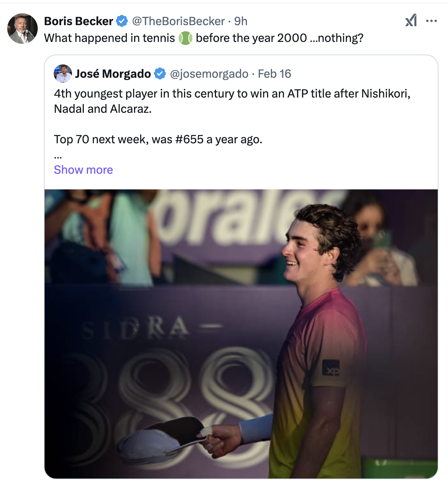Open Boris Becker's profile avatar
The width and height of the screenshot is (448, 490).
tap(22, 29)
